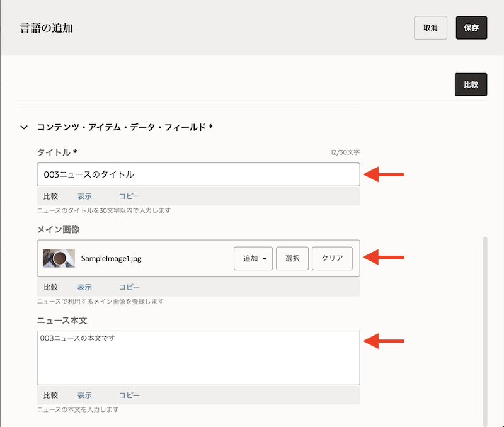Click the 取消 (Cancel) button
Screen dimensions: 504x427
[x=430, y=28]
